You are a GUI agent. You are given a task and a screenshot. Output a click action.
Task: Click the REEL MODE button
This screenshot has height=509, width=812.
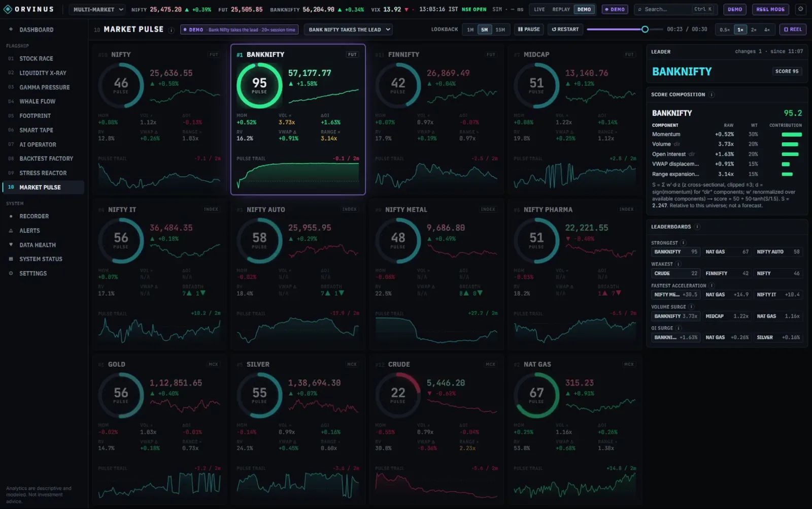pos(770,9)
